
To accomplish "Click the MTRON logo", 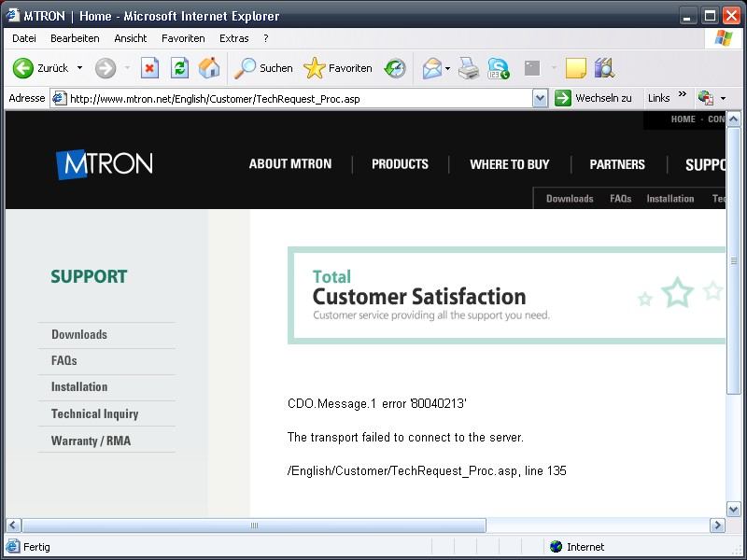I will click(x=105, y=164).
